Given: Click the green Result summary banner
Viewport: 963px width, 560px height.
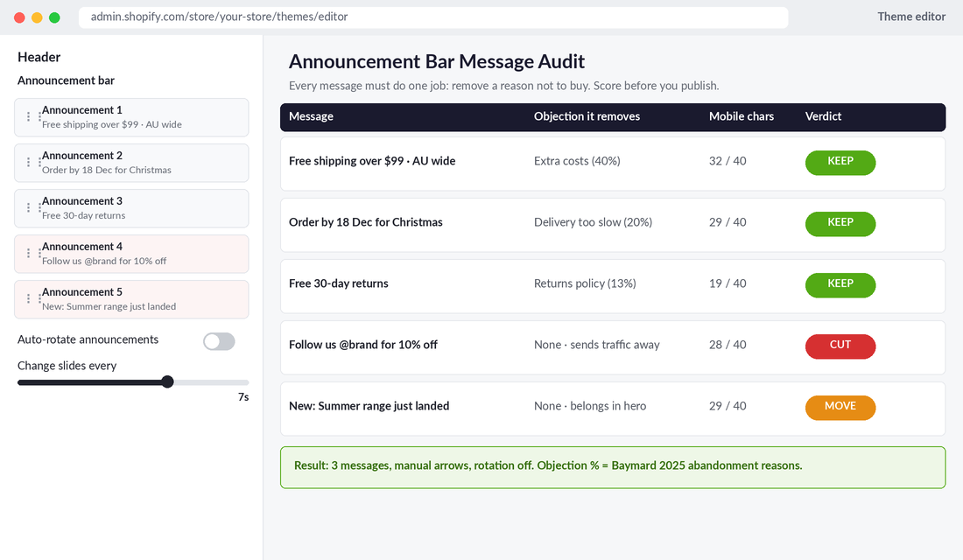Looking at the screenshot, I should click(612, 467).
